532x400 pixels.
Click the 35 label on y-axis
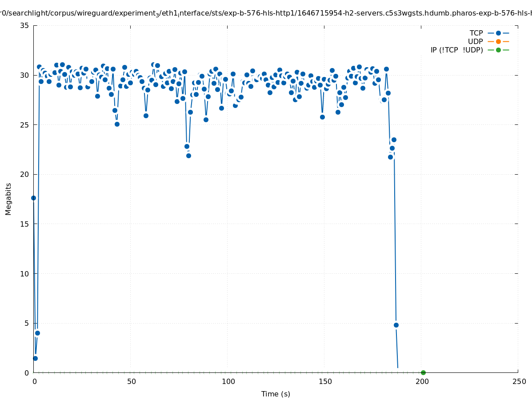[24, 25]
